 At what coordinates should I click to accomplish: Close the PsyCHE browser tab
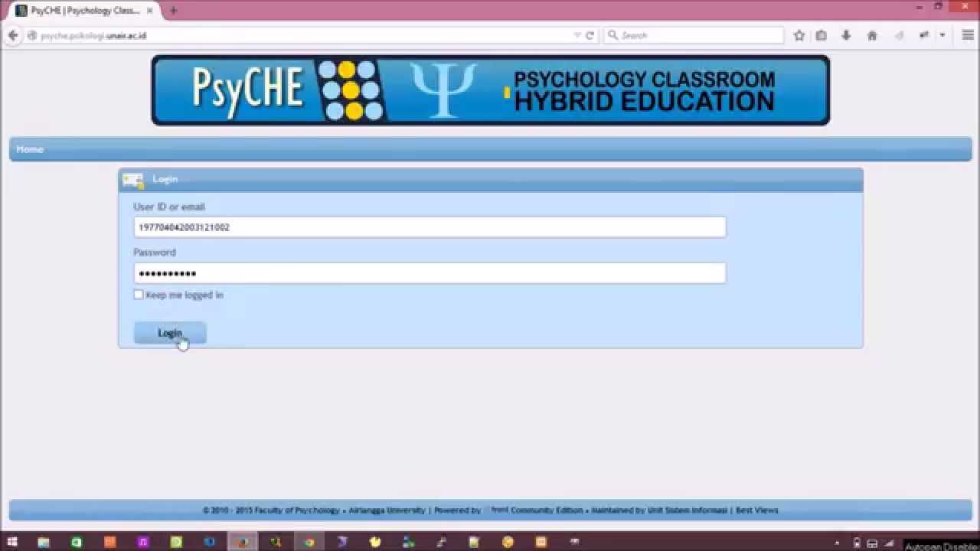(150, 11)
